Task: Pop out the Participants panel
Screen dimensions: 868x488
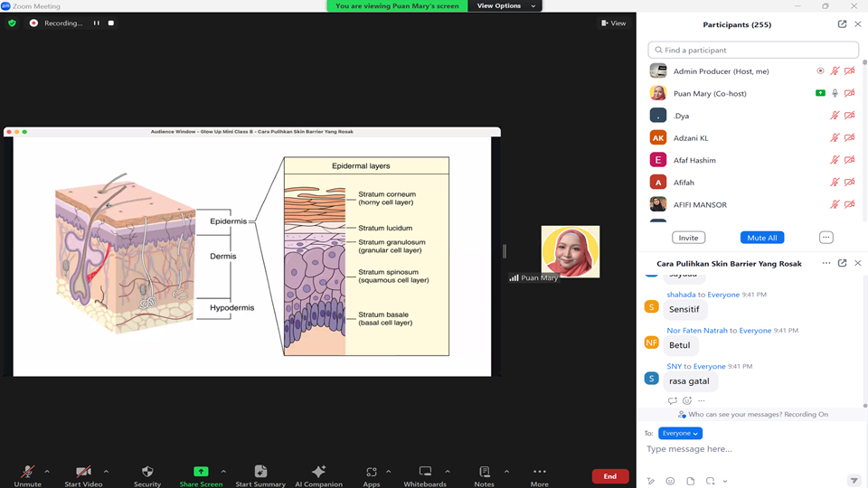Action: [842, 24]
